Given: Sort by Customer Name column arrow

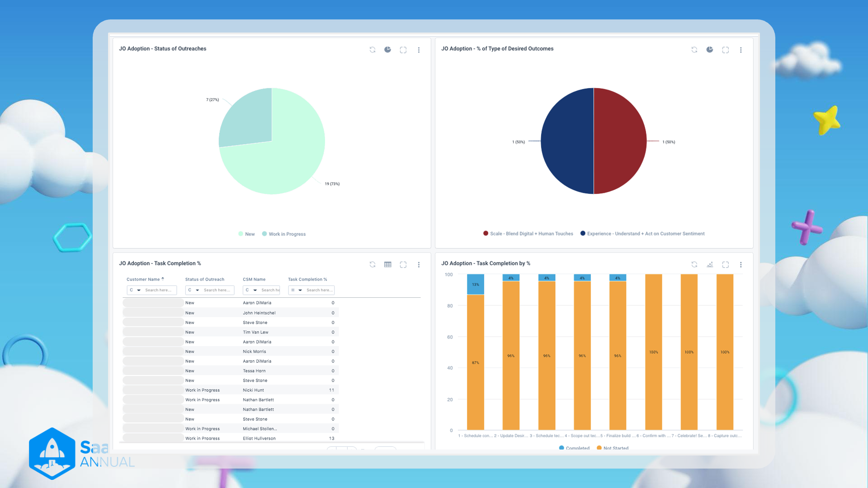Looking at the screenshot, I should [163, 279].
